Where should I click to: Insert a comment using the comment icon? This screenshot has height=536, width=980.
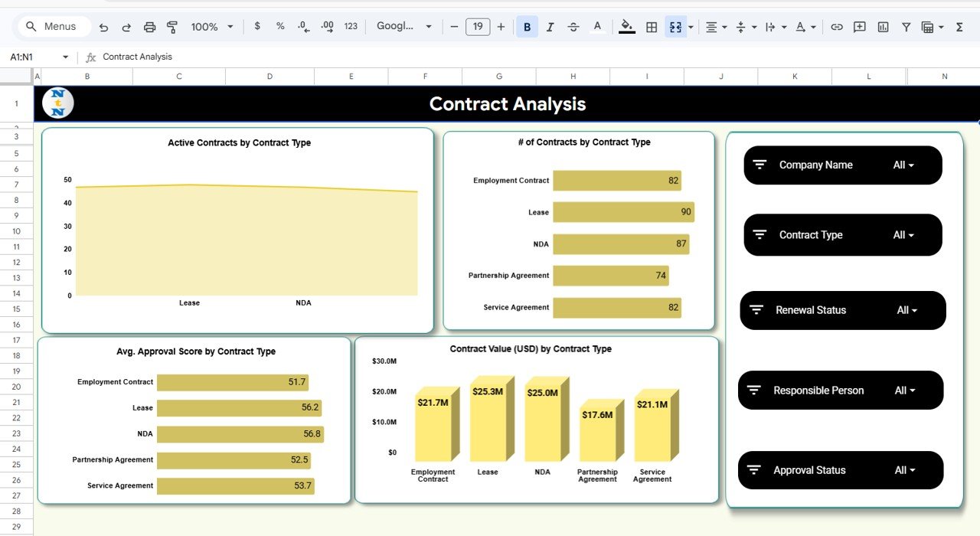(859, 25)
